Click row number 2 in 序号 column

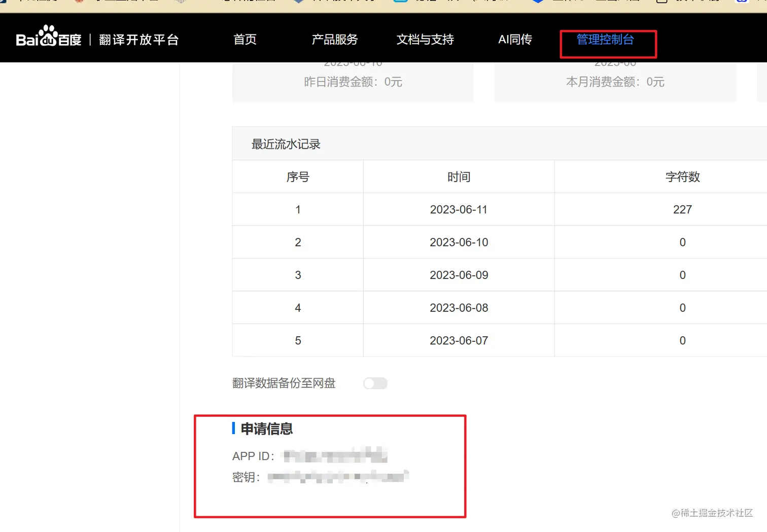pos(298,242)
